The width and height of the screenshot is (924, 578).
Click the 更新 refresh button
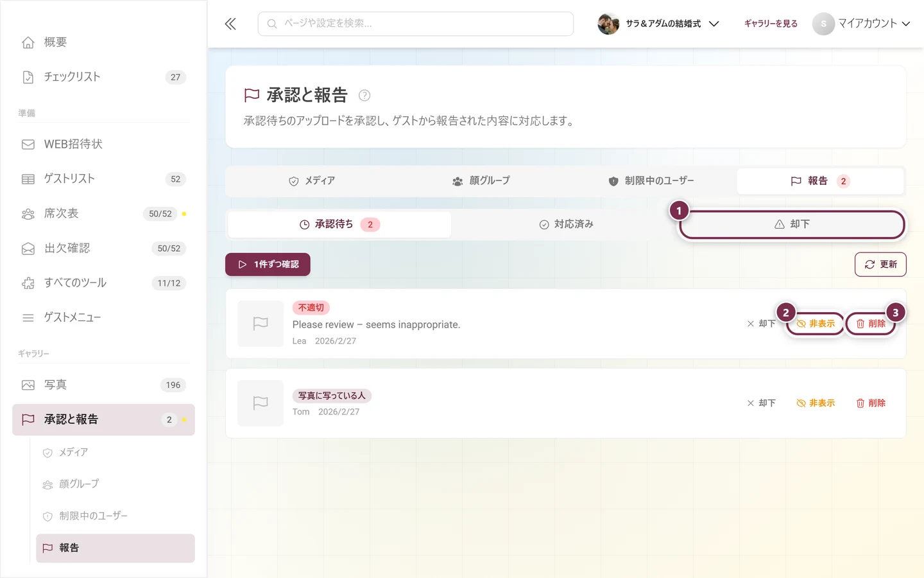pyautogui.click(x=880, y=265)
